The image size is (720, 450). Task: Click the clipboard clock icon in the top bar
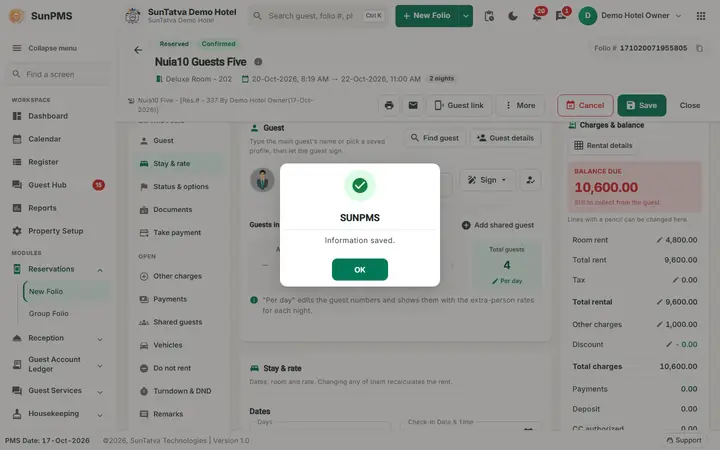pyautogui.click(x=489, y=16)
